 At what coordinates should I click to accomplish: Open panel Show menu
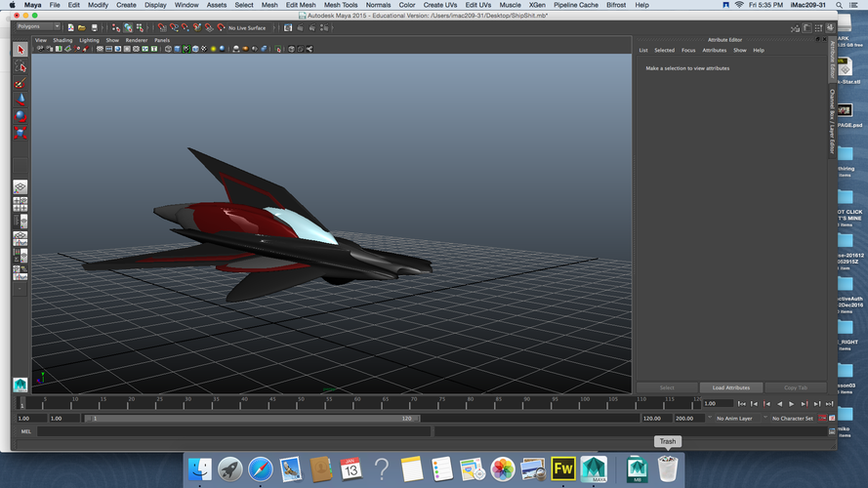pyautogui.click(x=112, y=40)
